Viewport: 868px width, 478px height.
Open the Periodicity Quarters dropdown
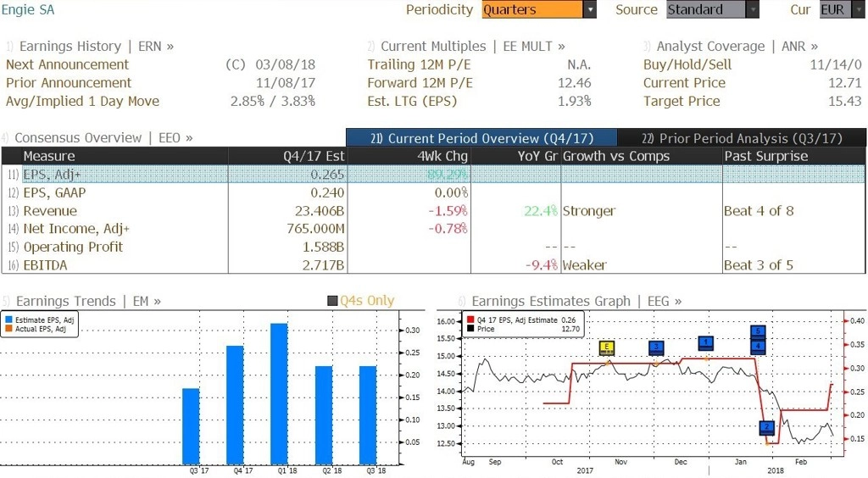[538, 9]
